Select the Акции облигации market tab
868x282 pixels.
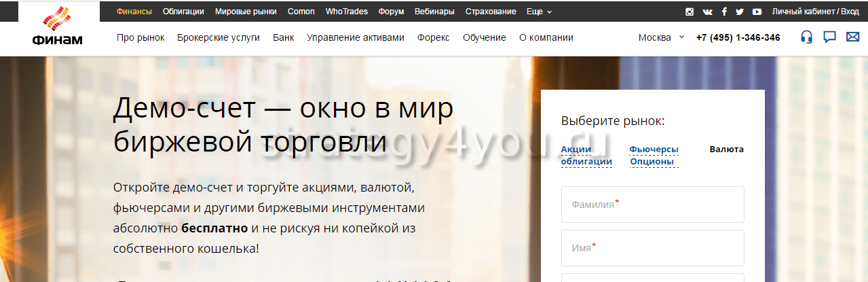tap(586, 156)
